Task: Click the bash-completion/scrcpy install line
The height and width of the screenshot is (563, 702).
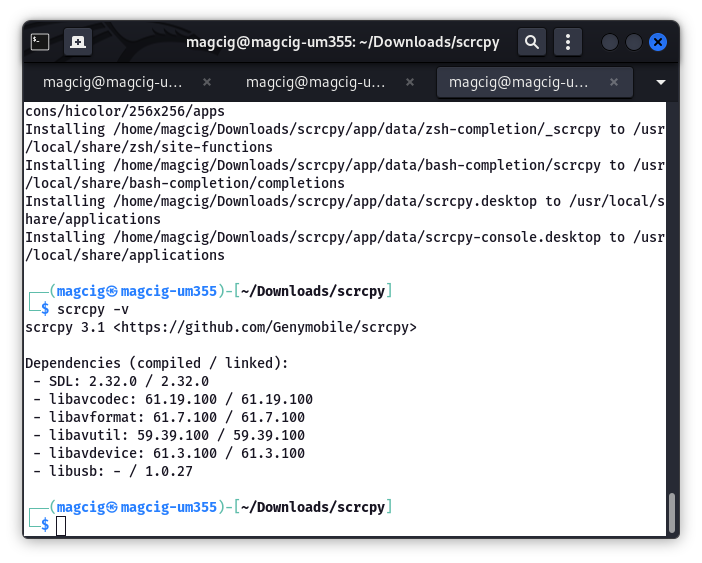Action: pos(345,165)
